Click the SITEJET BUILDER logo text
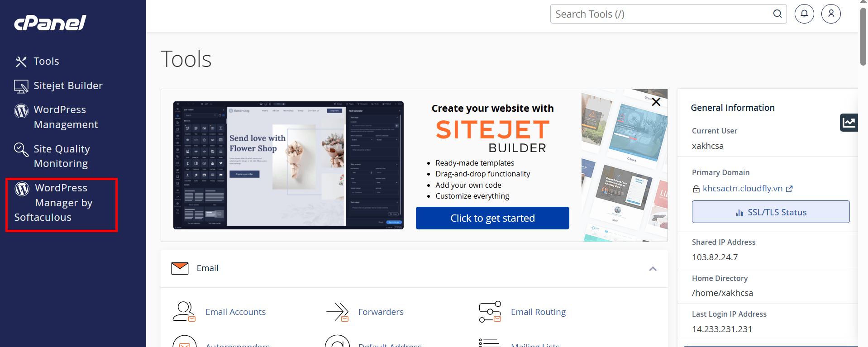The image size is (868, 347). click(x=492, y=137)
